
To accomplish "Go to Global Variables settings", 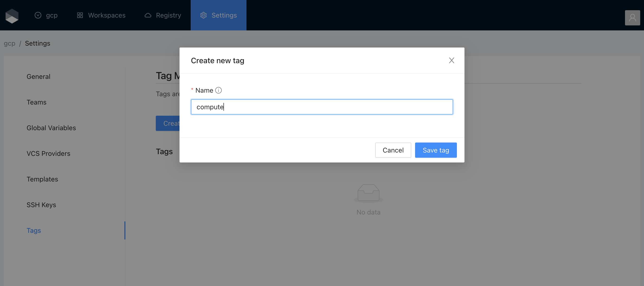I will 51,128.
